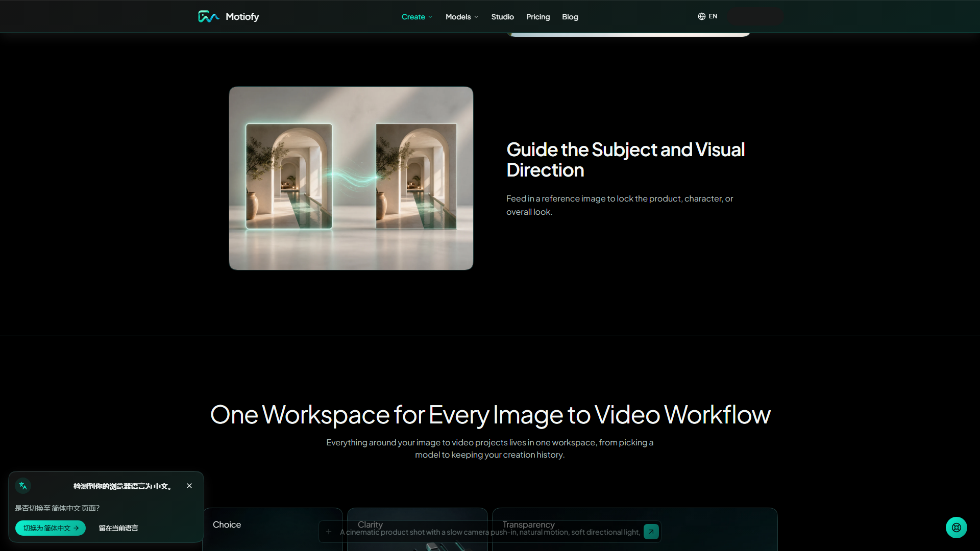980x551 pixels.
Task: Click the Motiofy wave logo icon
Action: tap(208, 17)
